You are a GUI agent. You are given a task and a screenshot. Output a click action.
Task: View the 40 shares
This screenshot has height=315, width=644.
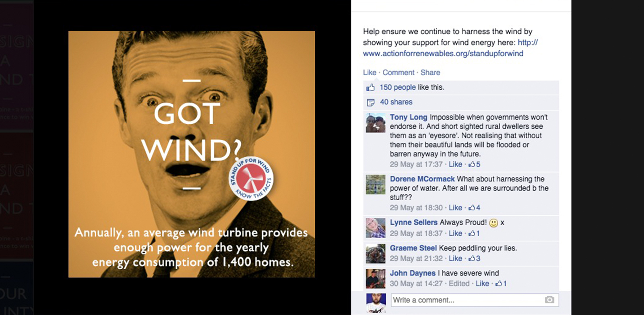(396, 102)
